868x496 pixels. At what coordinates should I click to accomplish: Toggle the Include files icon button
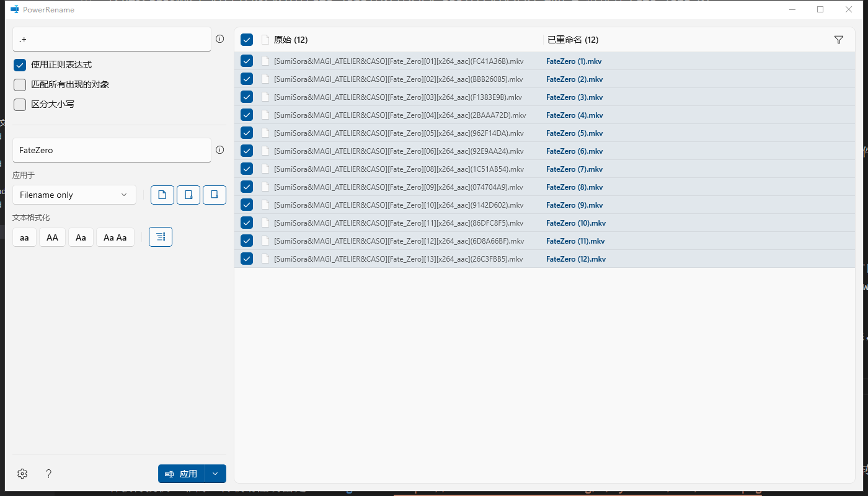(162, 195)
